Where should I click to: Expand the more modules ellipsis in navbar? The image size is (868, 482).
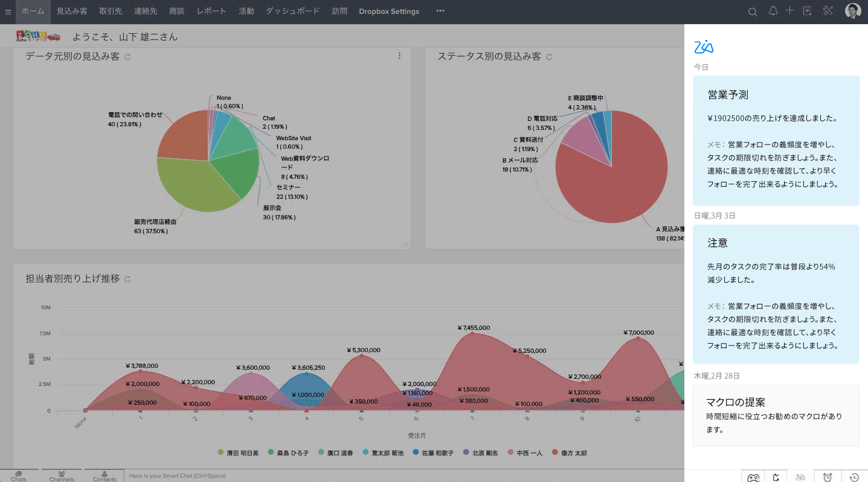click(440, 11)
